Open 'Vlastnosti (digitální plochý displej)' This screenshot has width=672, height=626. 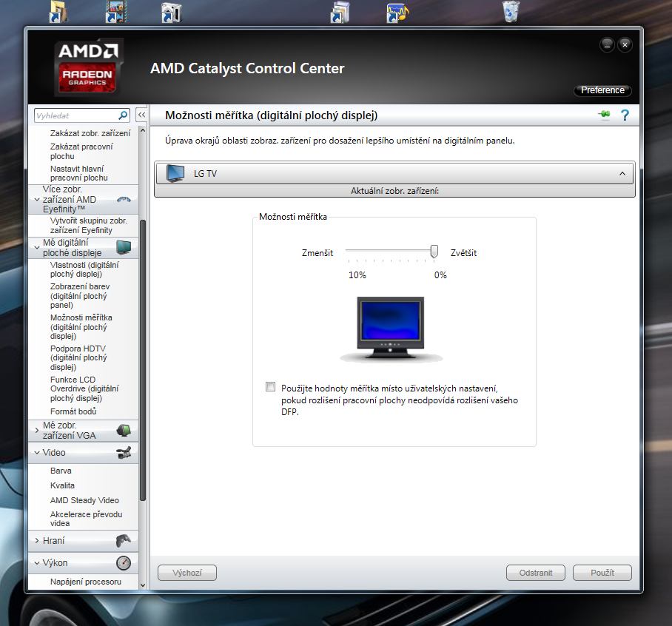coord(84,269)
